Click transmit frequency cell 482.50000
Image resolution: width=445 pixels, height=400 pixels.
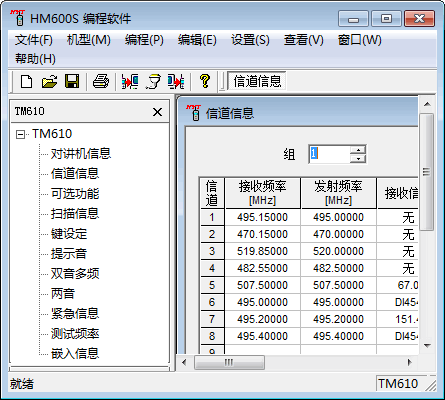tap(339, 268)
